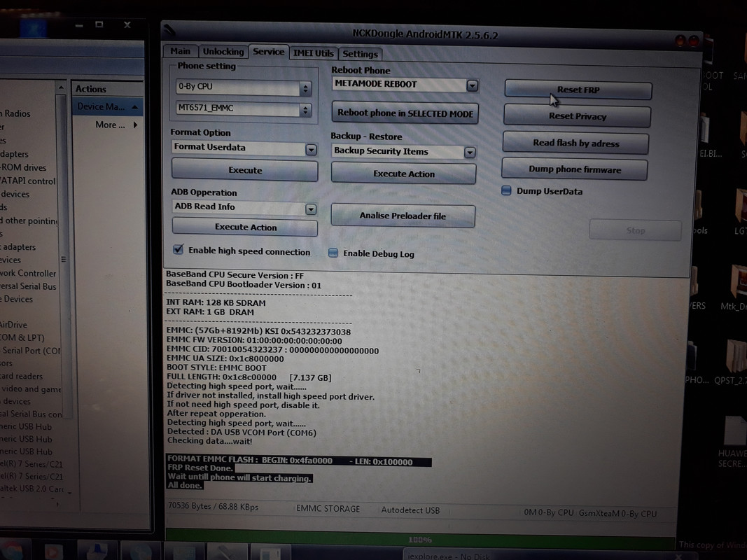Click the Chrome icon on the taskbar
The width and height of the screenshot is (747, 560).
[x=13, y=550]
